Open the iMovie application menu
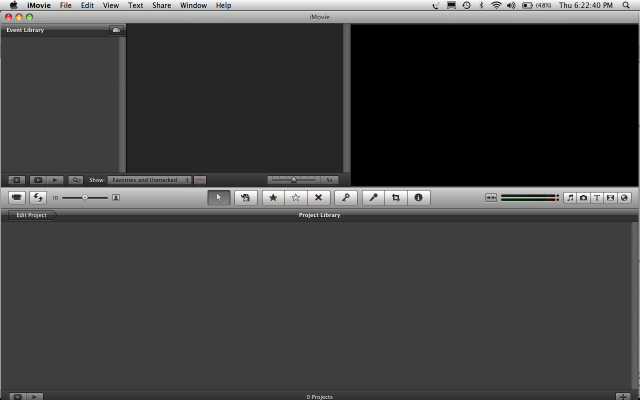This screenshot has width=640, height=400. coord(39,5)
